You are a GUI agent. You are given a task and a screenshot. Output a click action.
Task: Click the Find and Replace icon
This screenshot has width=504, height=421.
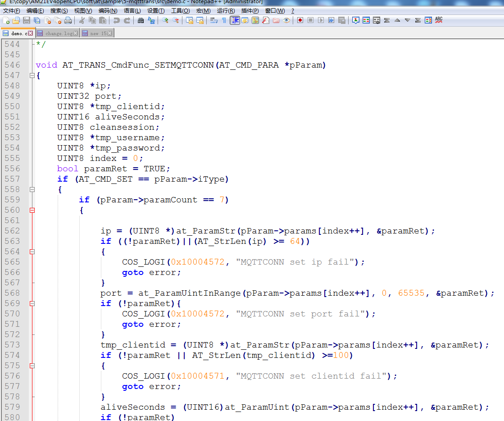[x=151, y=20]
